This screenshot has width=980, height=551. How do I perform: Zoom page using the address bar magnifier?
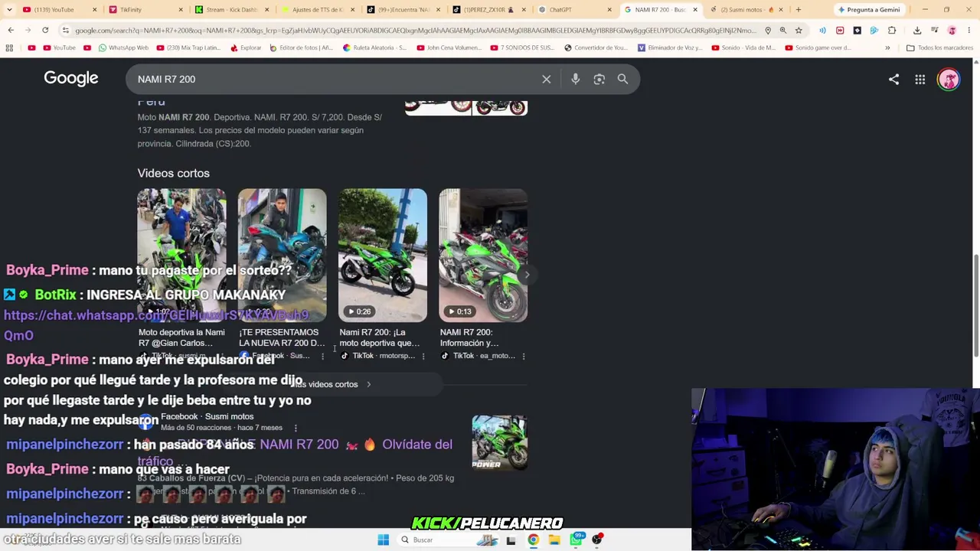[783, 31]
